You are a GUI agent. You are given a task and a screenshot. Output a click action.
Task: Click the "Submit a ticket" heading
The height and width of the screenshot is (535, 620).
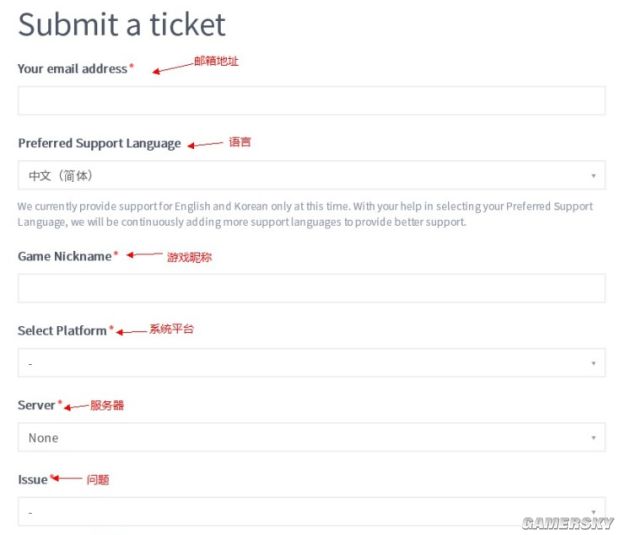(122, 24)
